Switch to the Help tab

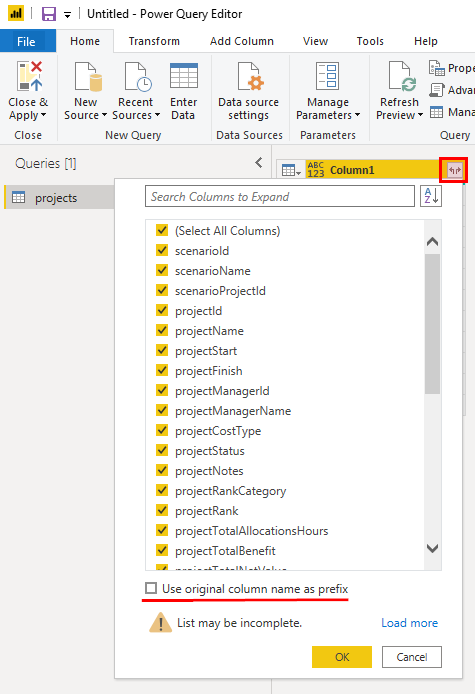tap(425, 41)
